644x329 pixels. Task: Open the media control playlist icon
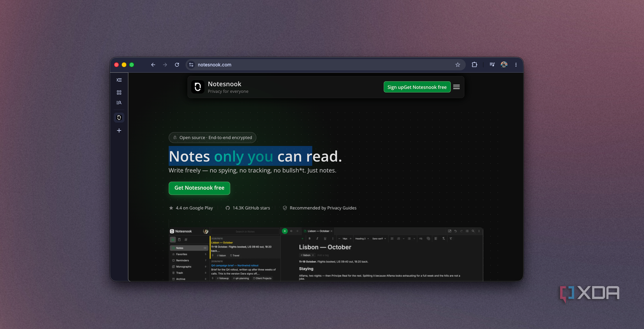tap(492, 65)
